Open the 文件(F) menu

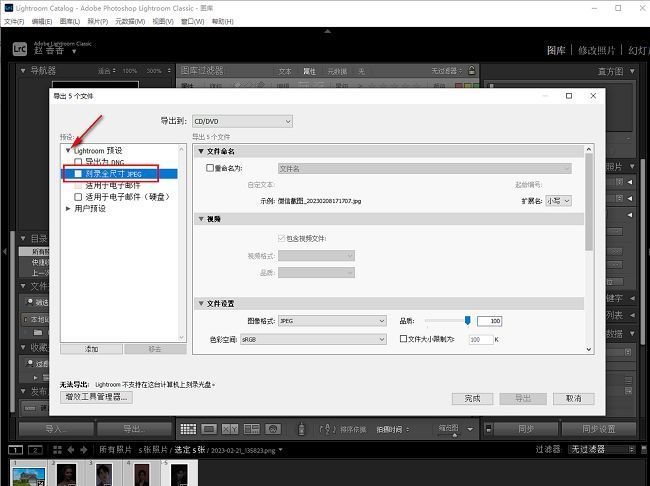14,20
